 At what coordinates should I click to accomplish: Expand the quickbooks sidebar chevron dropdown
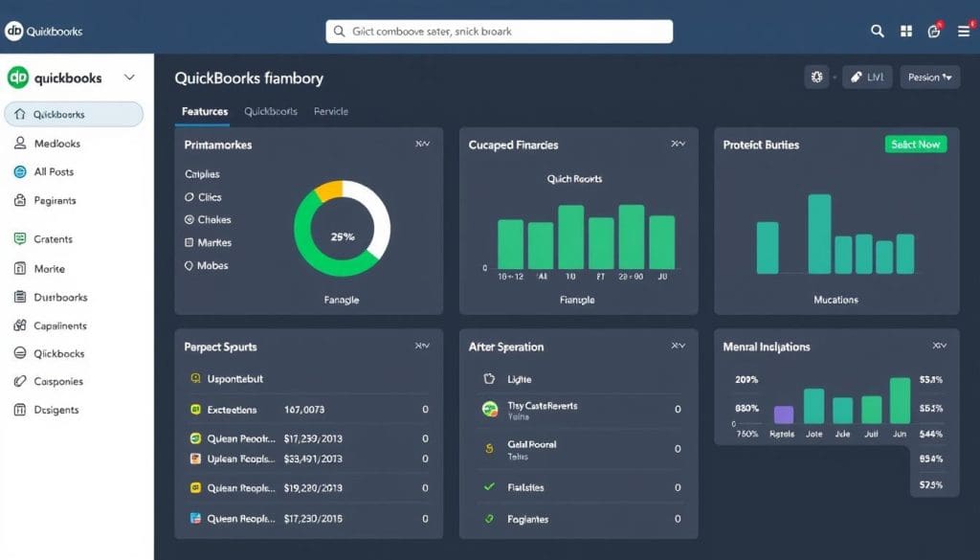pos(129,78)
